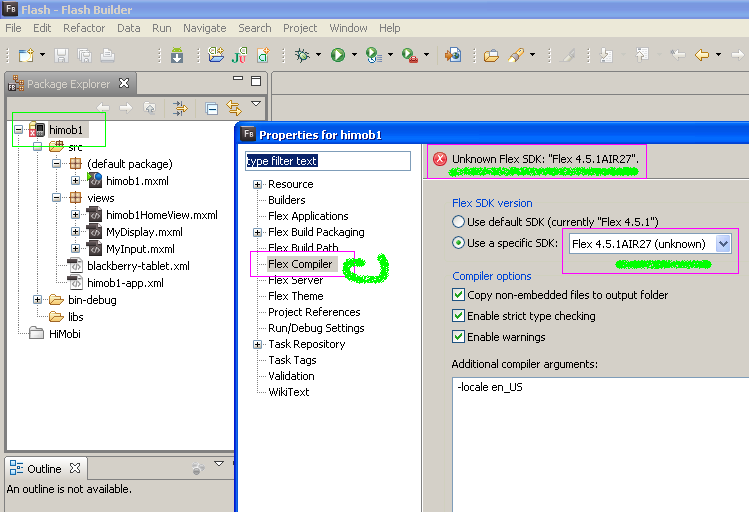The image size is (749, 523).
Task: Expand the bin-debug folder
Action: tap(37, 300)
